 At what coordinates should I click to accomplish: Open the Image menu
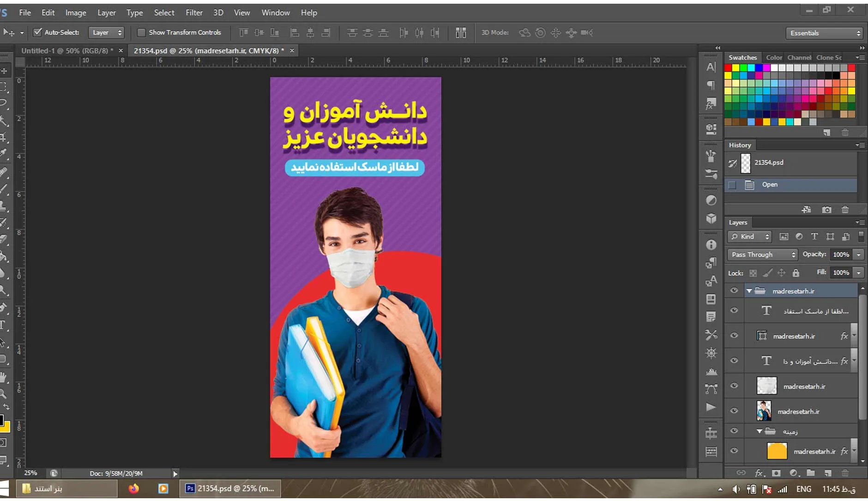(x=76, y=12)
